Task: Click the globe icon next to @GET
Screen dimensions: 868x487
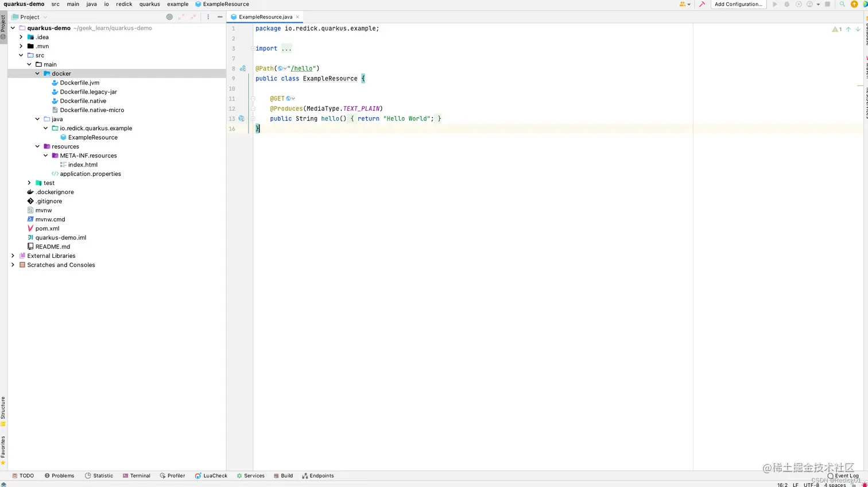Action: (289, 99)
